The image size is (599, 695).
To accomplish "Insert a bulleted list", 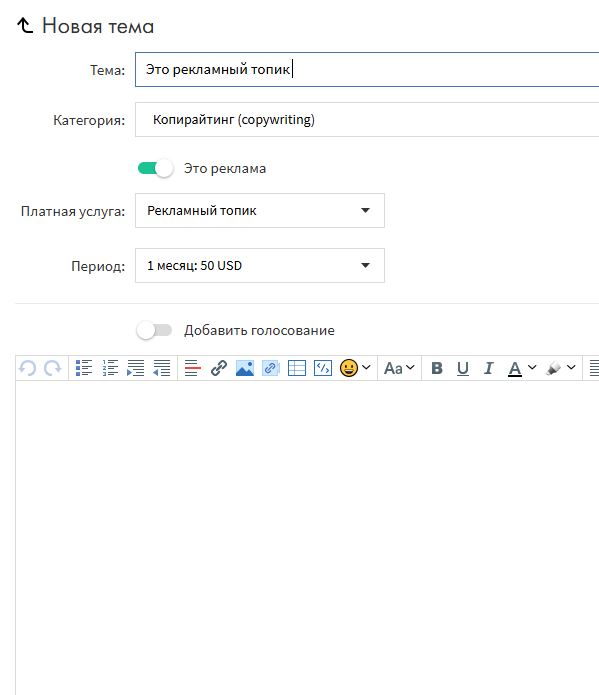I will pyautogui.click(x=84, y=368).
